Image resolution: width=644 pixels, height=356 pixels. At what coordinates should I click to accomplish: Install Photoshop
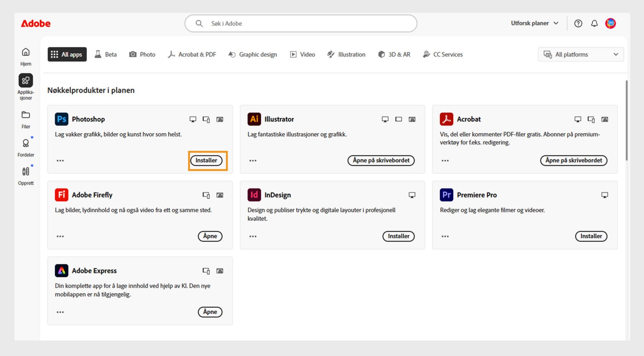[x=206, y=160]
